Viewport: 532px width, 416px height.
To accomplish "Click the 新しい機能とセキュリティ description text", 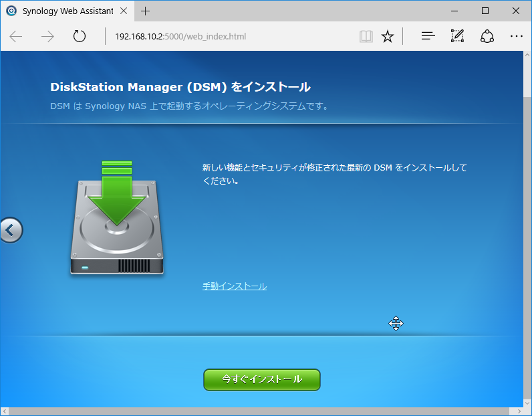I will (x=335, y=174).
